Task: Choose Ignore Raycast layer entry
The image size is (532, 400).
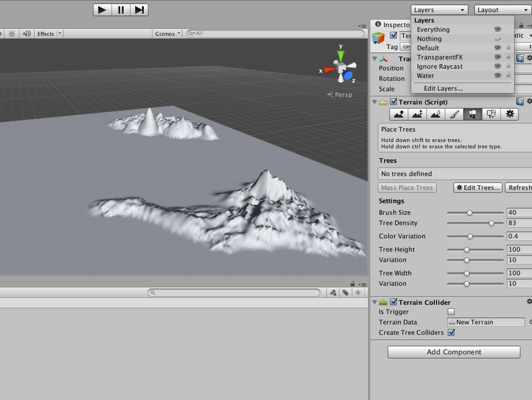Action: (x=462, y=66)
